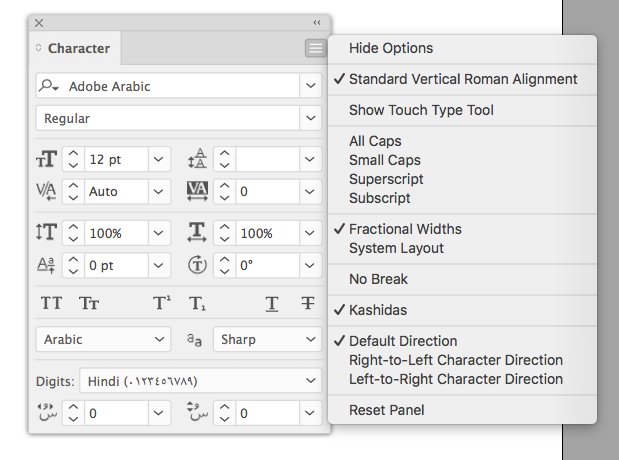Image resolution: width=619 pixels, height=460 pixels.
Task: Increase font size with stepper arrow
Action: point(73,154)
